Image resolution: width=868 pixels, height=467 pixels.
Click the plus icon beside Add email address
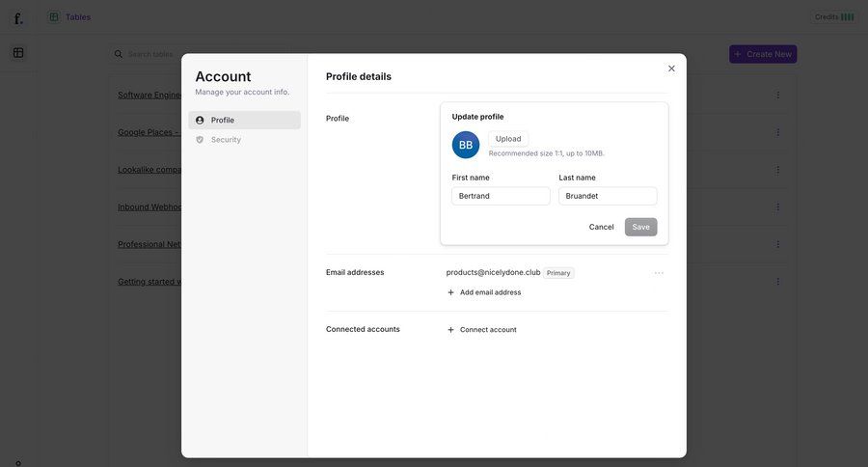point(450,292)
